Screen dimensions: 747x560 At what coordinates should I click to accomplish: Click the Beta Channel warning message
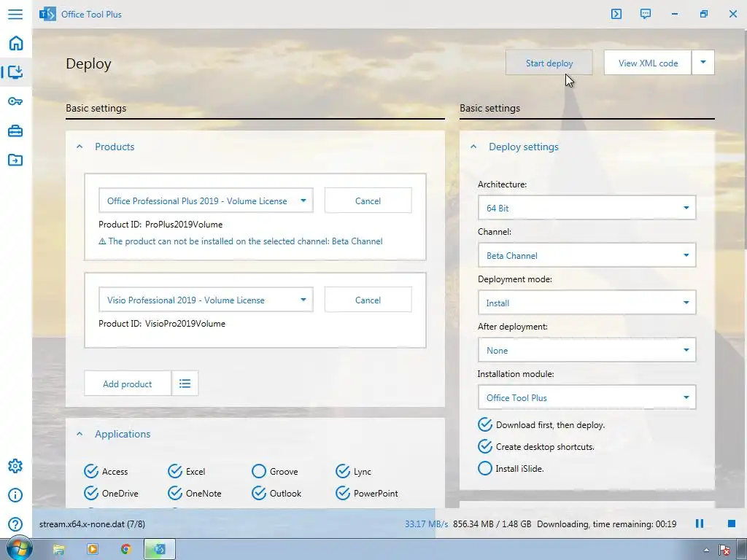pyautogui.click(x=241, y=241)
